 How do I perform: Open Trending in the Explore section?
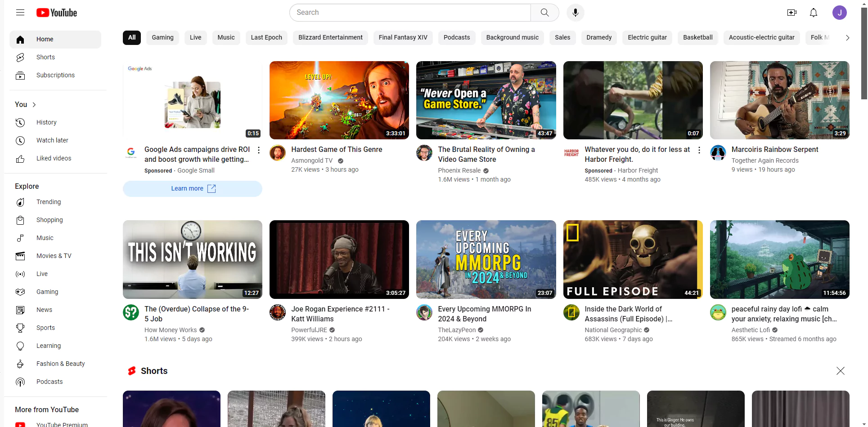tap(48, 202)
